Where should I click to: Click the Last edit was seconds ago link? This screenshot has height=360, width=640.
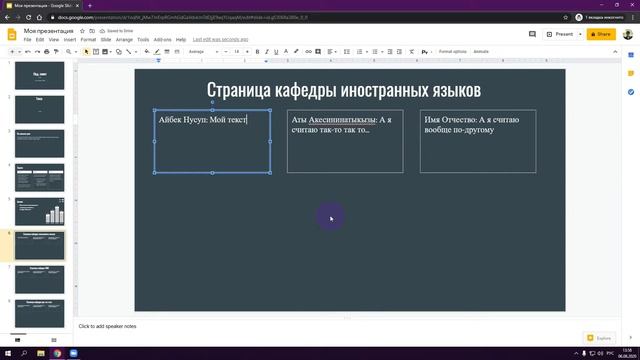coord(220,40)
